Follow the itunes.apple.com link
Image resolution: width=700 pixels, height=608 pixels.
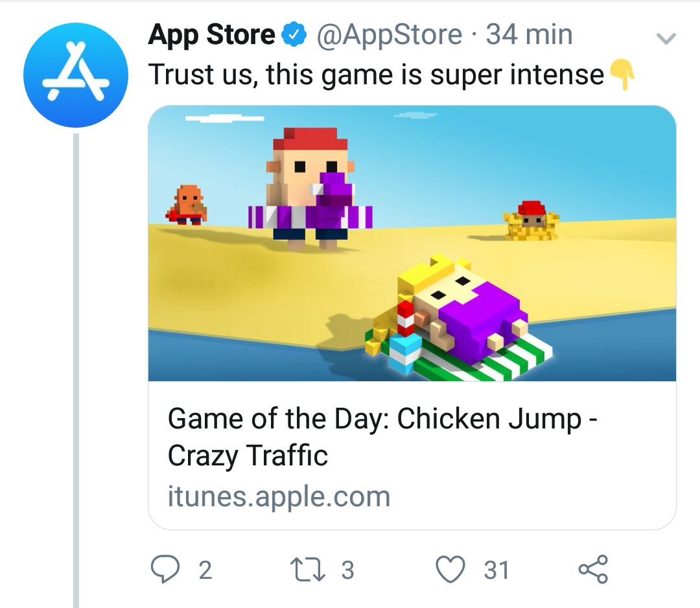point(279,497)
